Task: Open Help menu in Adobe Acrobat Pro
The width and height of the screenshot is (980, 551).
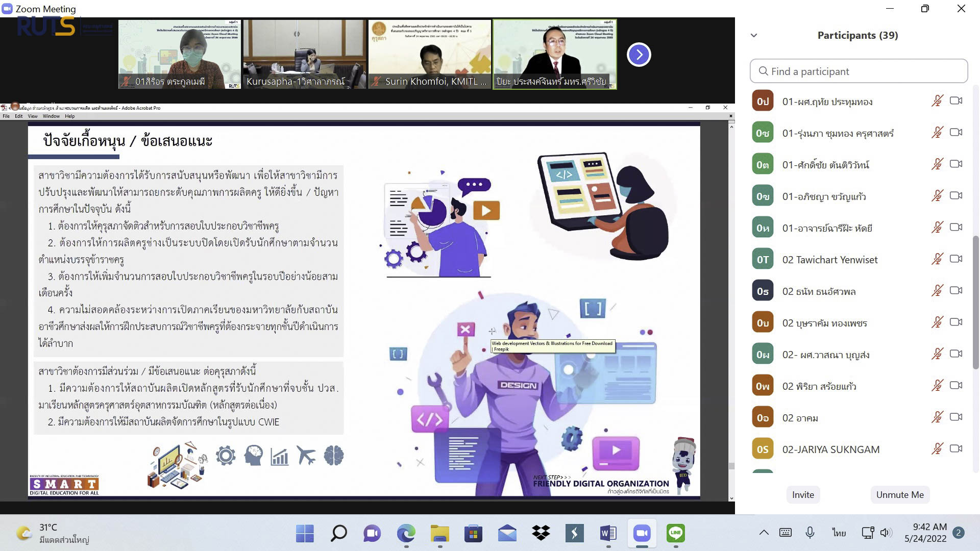Action: coord(70,116)
